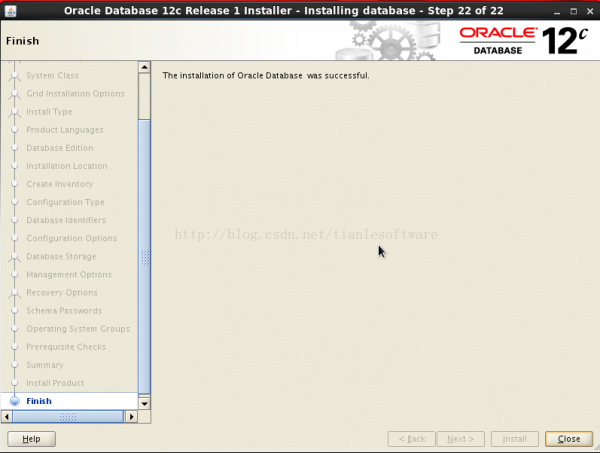Image resolution: width=600 pixels, height=453 pixels.
Task: Click the Recovery Options step node icon
Action: (15, 293)
